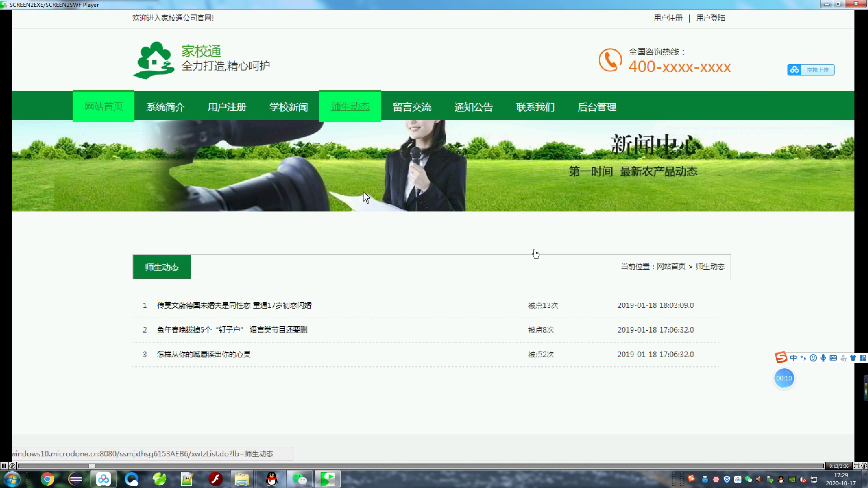Click the Sogou S icon in the system tray
868x488 pixels.
coord(691,479)
